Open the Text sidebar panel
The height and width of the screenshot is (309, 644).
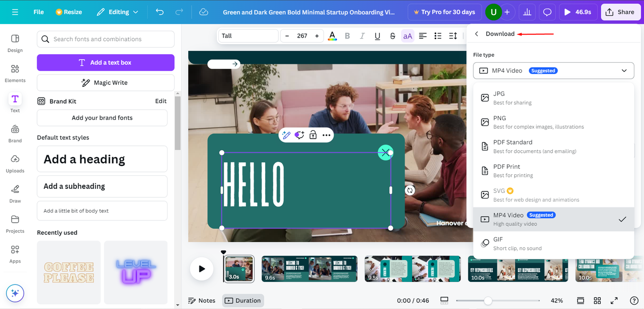pyautogui.click(x=15, y=104)
